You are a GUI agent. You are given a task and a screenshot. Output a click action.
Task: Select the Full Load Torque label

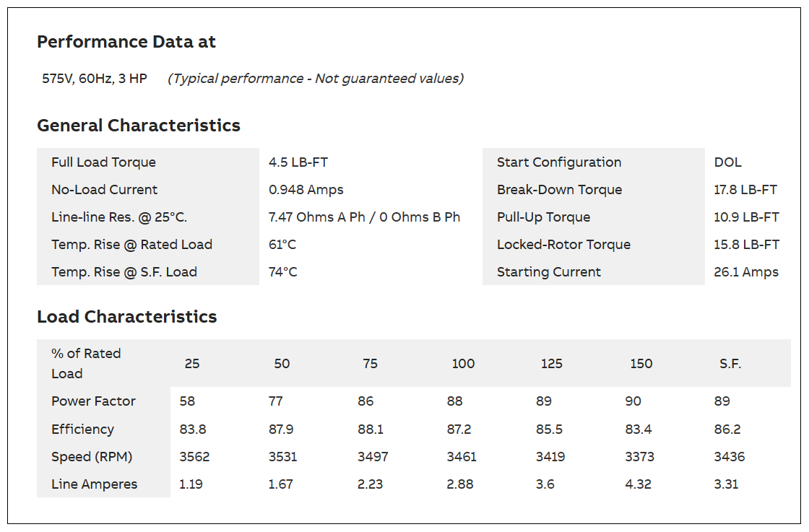[103, 162]
